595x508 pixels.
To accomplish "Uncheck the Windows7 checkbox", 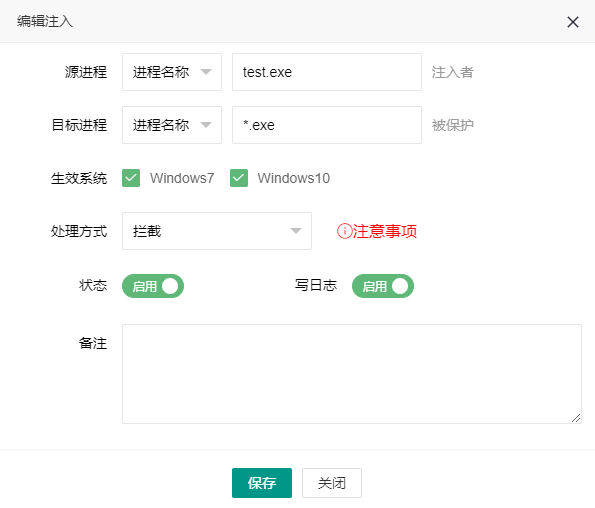I will point(131,178).
